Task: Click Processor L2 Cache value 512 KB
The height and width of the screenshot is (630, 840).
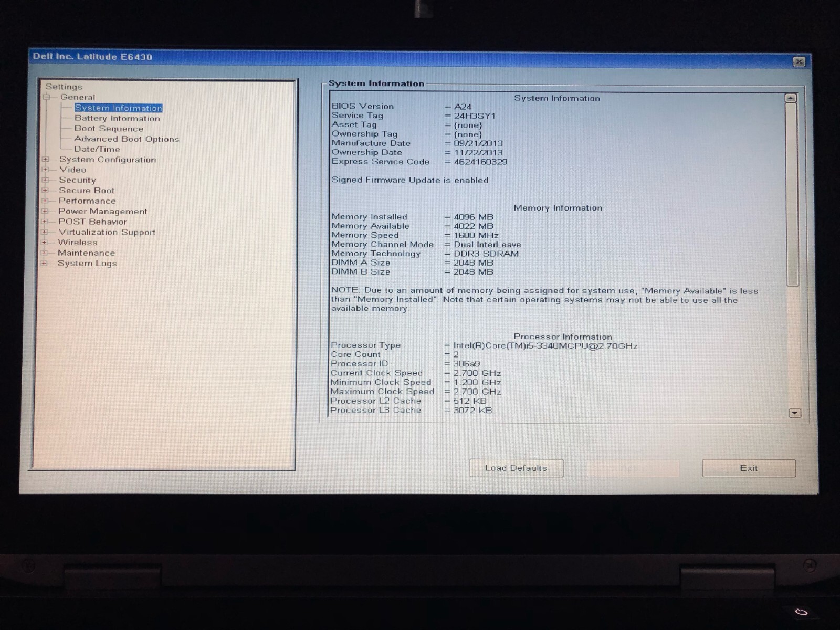Action: [470, 401]
